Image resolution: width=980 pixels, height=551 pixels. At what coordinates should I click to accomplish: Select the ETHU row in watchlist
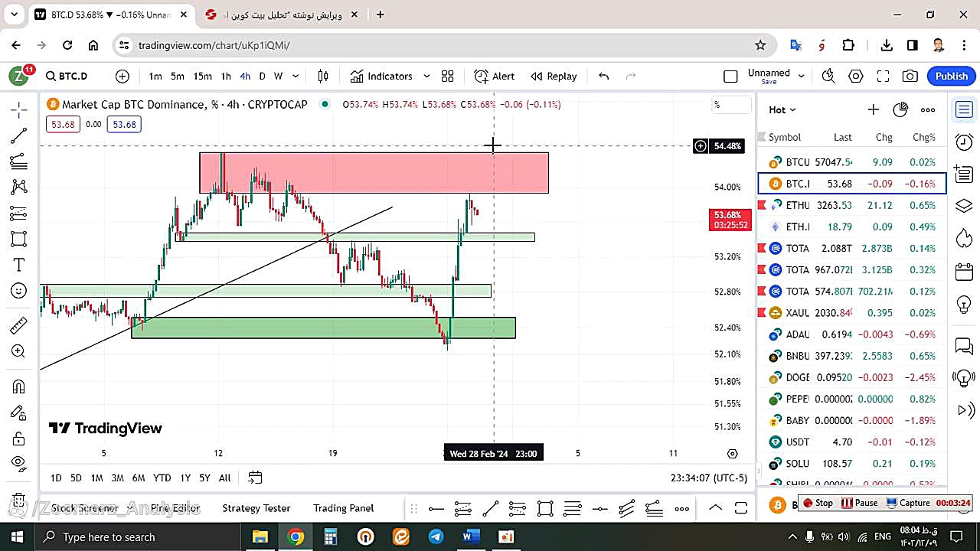coord(852,205)
